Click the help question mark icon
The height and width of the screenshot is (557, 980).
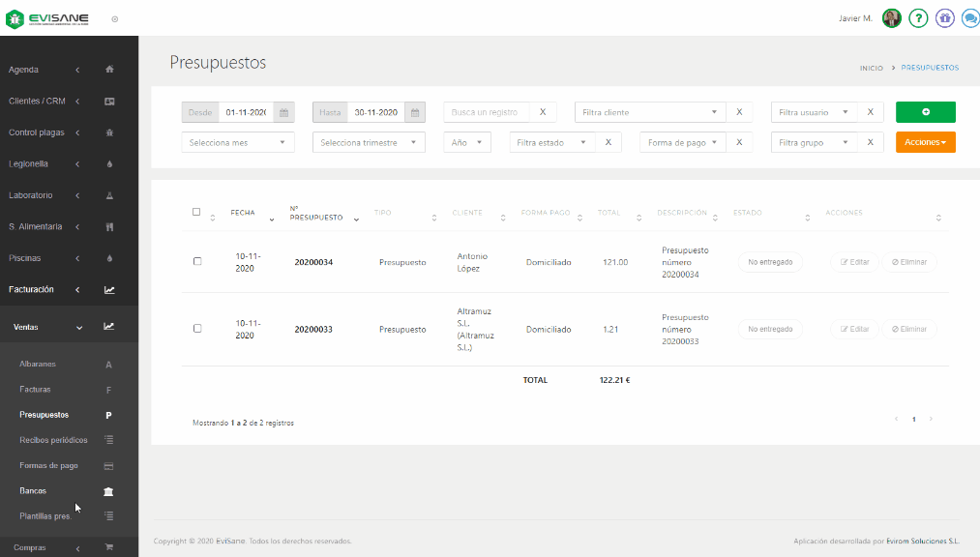918,18
